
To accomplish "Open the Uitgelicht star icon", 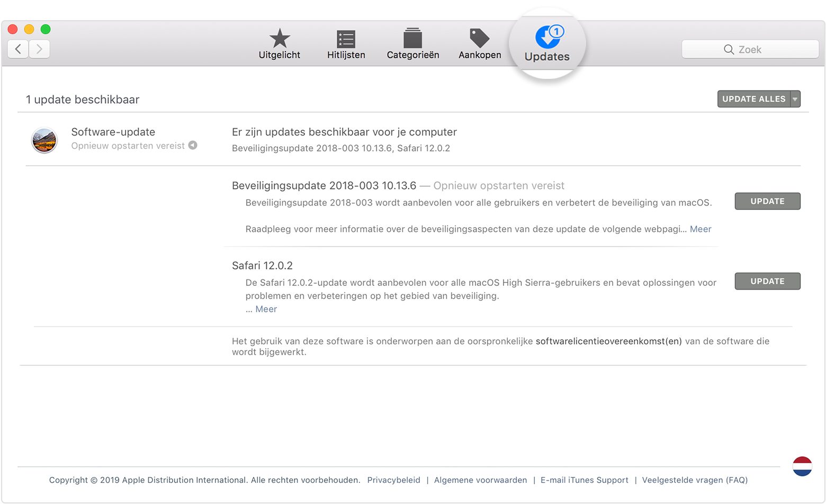I will click(x=279, y=39).
